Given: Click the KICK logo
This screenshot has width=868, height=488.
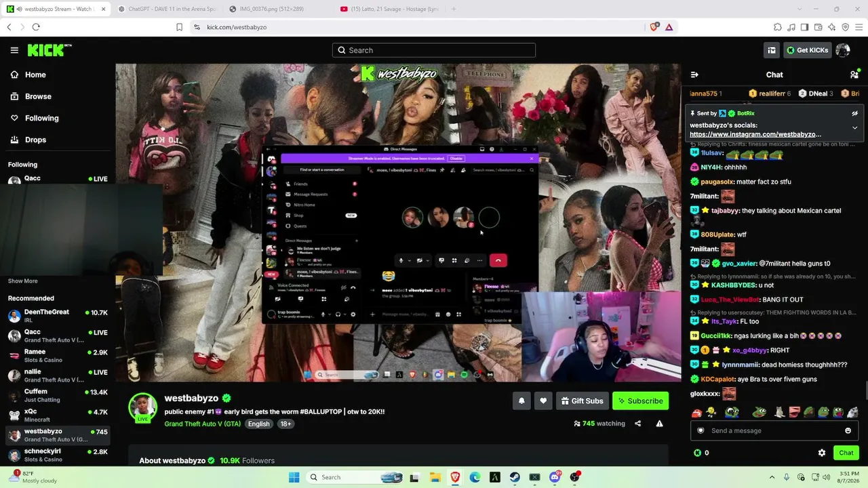Looking at the screenshot, I should coord(49,50).
